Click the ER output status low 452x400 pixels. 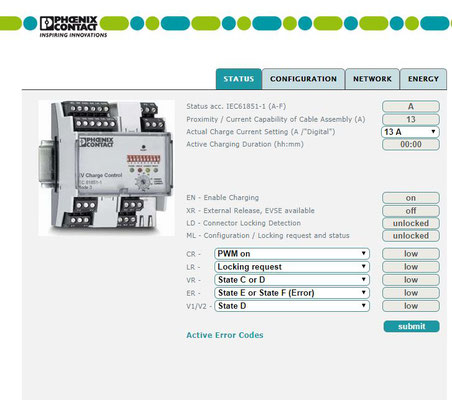click(411, 293)
